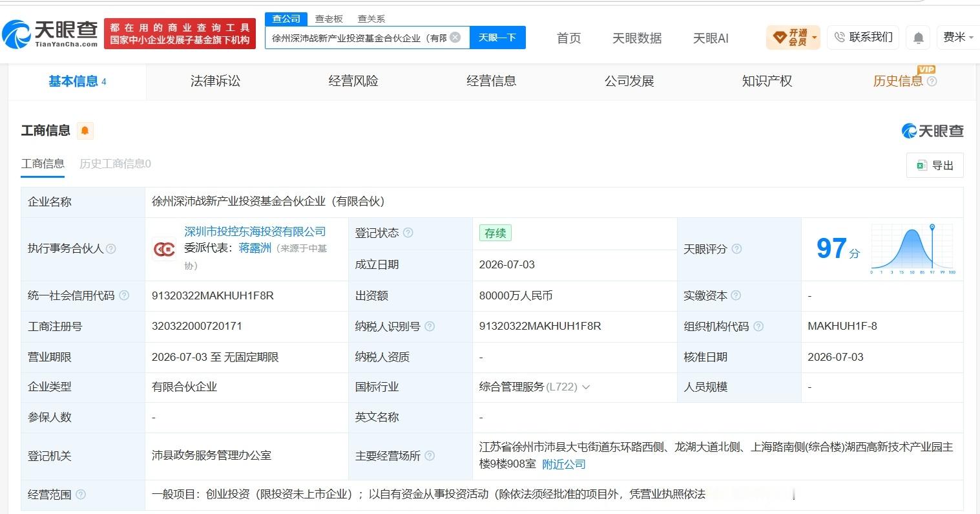This screenshot has height=514, width=980.
Task: Open the 费米 user account dropdown
Action: click(x=959, y=37)
